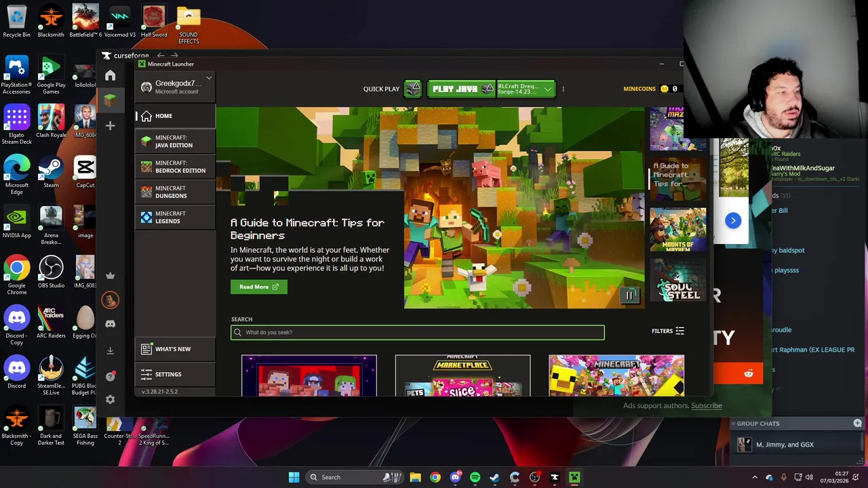Screen dimensions: 868x488
Task: Select 'A Guide to Minecraft' carousel thumbnail
Action: (x=677, y=179)
